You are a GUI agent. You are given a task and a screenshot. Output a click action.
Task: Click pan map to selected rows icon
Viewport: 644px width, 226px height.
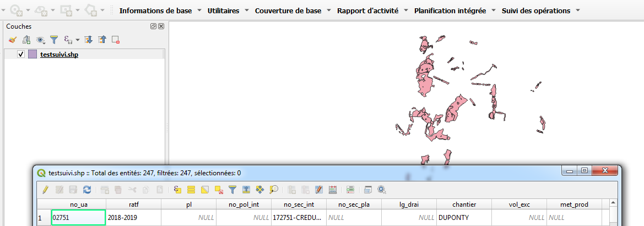coord(260,190)
